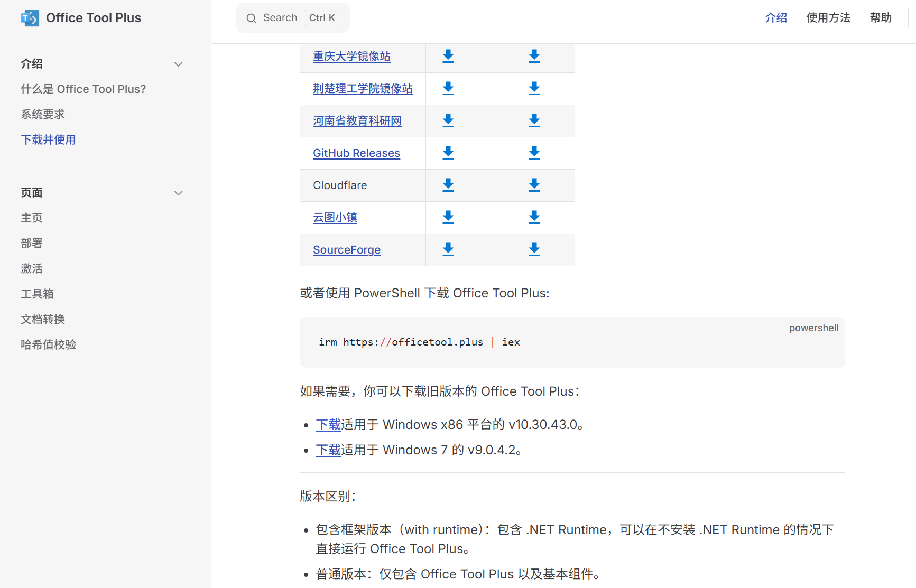Screen dimensions: 916x588
Task: Select 下载并使用 in the sidebar
Action: [x=48, y=140]
